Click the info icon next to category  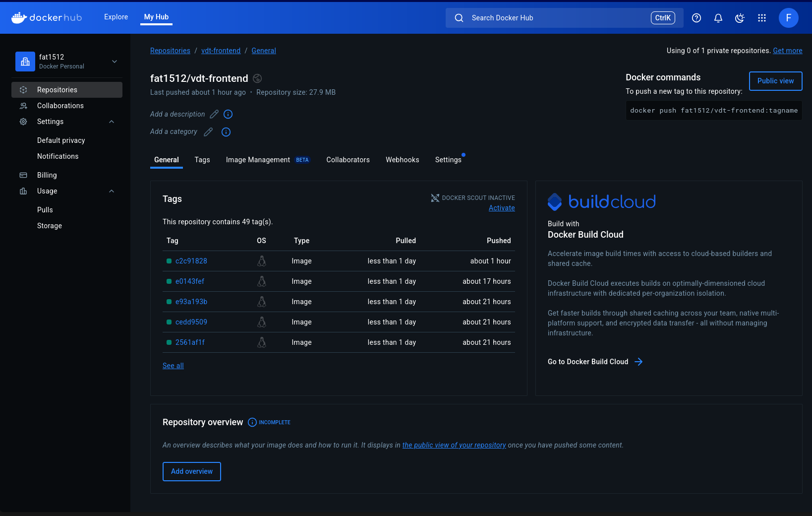pyautogui.click(x=226, y=132)
